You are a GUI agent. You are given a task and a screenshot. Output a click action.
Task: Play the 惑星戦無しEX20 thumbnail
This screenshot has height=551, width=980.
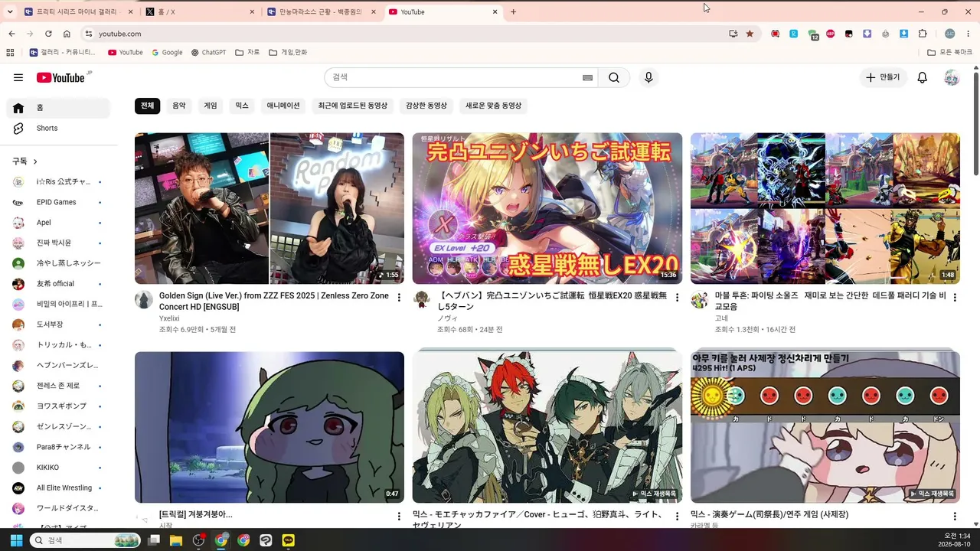click(x=547, y=208)
